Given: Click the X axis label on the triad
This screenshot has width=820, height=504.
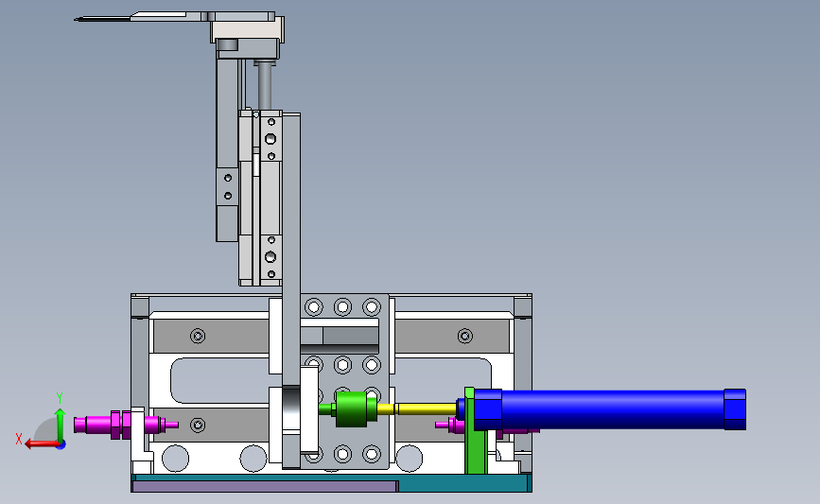Looking at the screenshot, I should click(x=19, y=439).
